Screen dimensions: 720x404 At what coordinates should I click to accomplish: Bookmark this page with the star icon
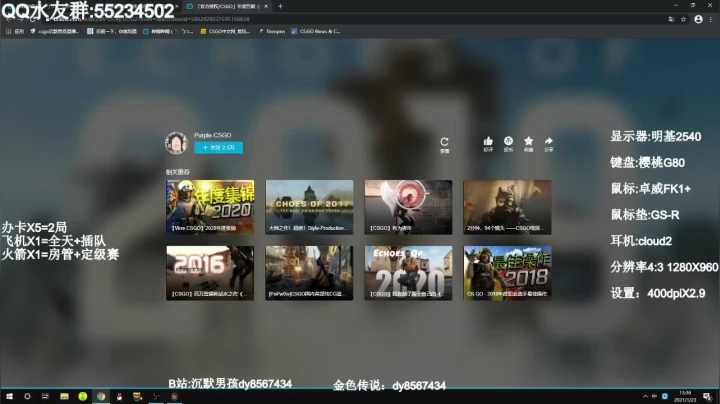tap(683, 19)
